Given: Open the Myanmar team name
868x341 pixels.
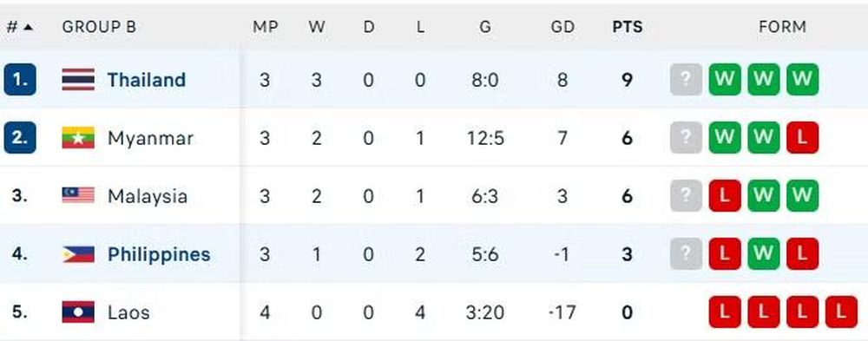Looking at the screenshot, I should point(150,138).
